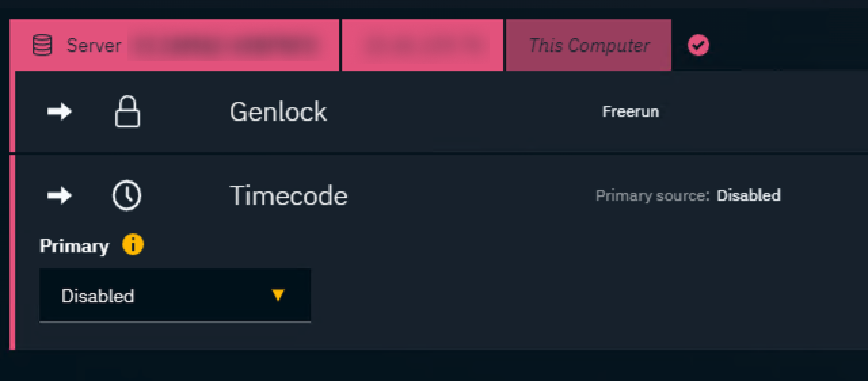This screenshot has height=381, width=868.
Task: Open the Primary timecode source dropdown showing Disabled
Action: [x=175, y=296]
